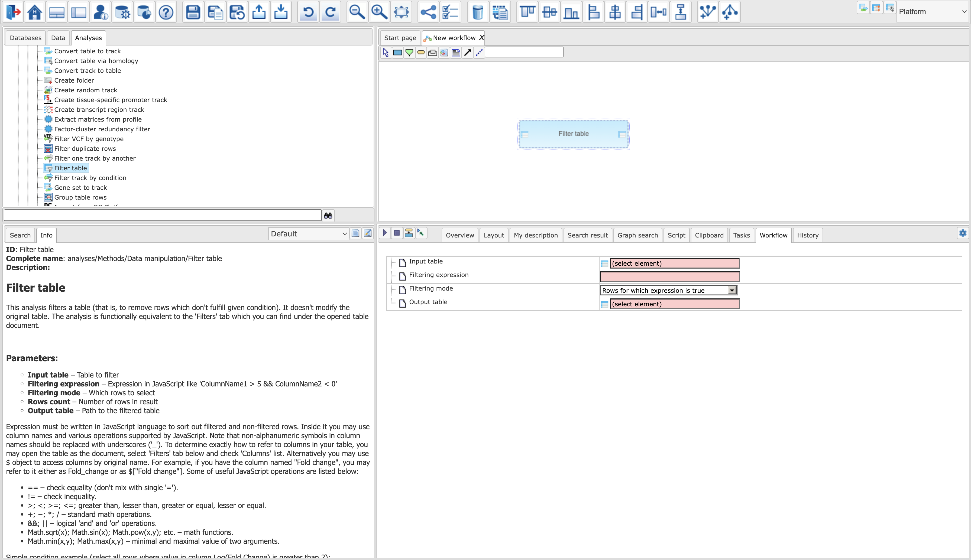Open the Start page tab
The image size is (971, 560).
click(x=400, y=38)
